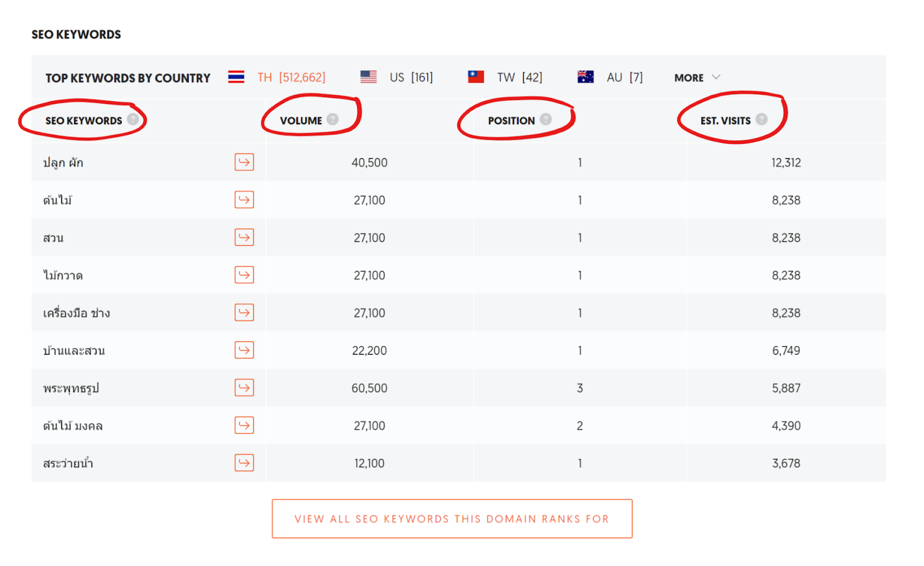Click the ต้นไม้ มงคล keyword row
The width and height of the screenshot is (924, 566).
pyautogui.click(x=459, y=426)
